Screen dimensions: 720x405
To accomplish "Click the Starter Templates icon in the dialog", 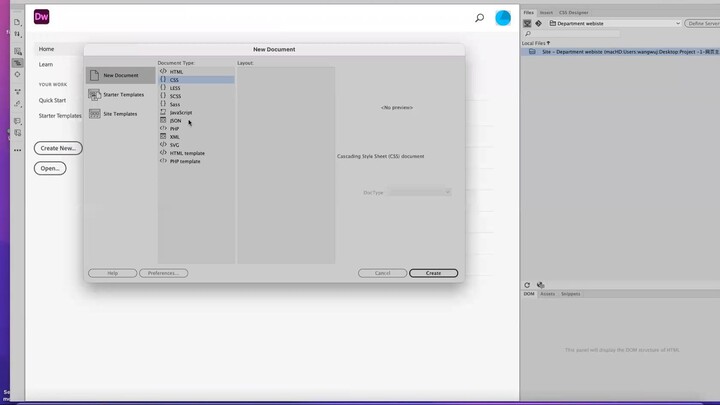I will click(95, 95).
